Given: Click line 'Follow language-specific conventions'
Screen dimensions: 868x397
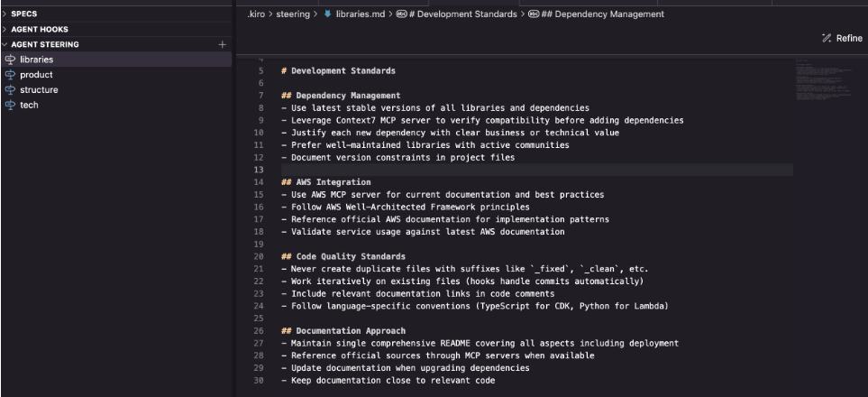Looking at the screenshot, I should tap(475, 306).
